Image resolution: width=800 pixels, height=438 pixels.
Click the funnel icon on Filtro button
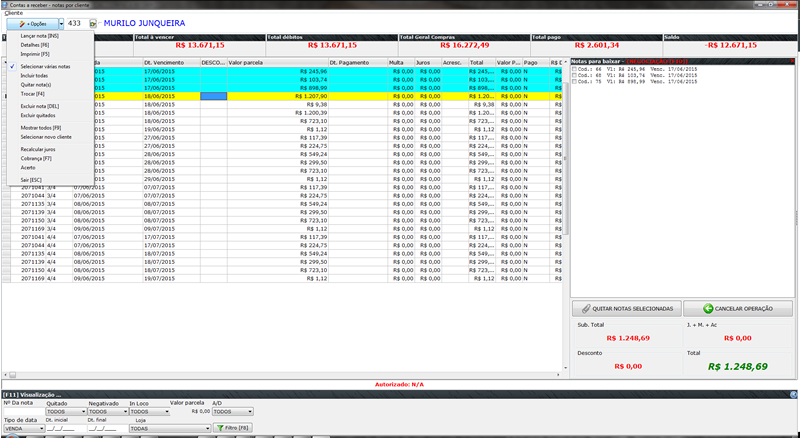point(221,427)
